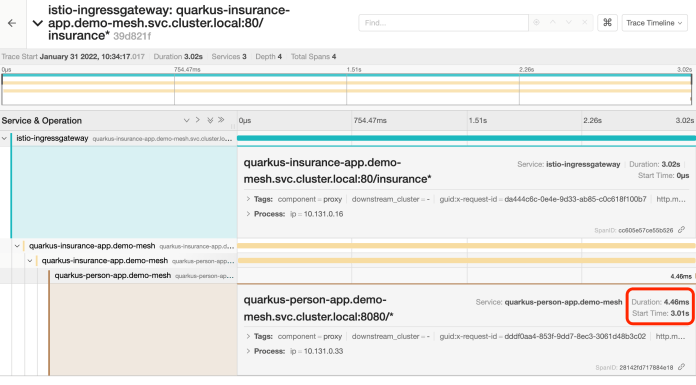This screenshot has width=696, height=385.
Task: Focus the Find search field
Action: pyautogui.click(x=443, y=23)
